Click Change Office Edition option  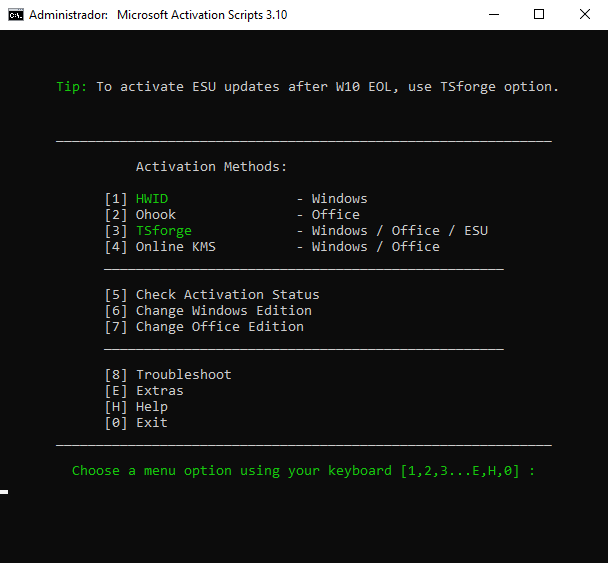(204, 326)
